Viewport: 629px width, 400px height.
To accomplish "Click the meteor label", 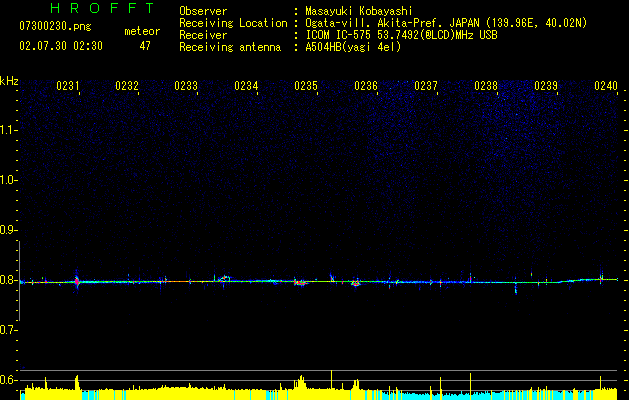I will click(x=142, y=31).
